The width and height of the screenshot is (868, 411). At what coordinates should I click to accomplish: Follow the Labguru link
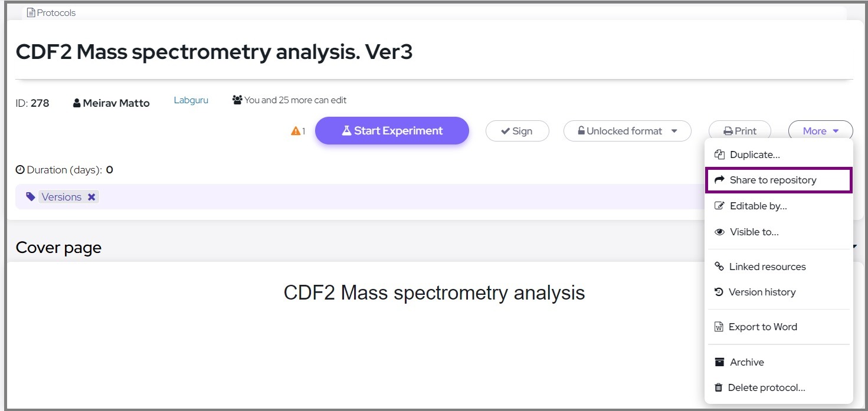191,100
